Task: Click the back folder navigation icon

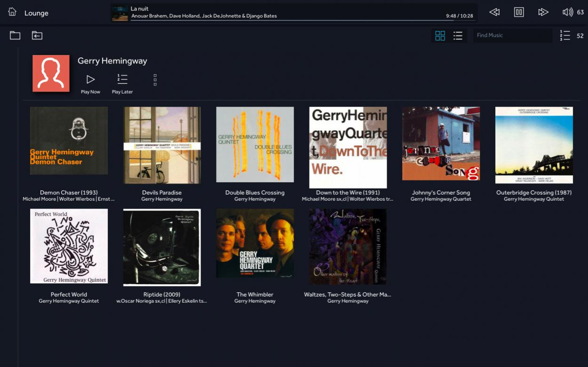Action: pyautogui.click(x=37, y=35)
